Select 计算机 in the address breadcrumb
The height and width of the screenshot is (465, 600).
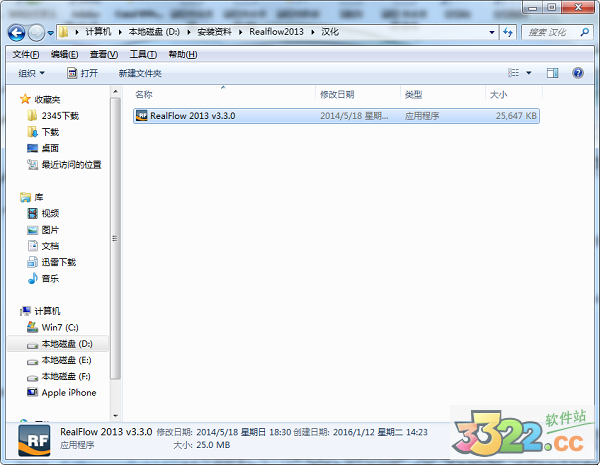(98, 32)
